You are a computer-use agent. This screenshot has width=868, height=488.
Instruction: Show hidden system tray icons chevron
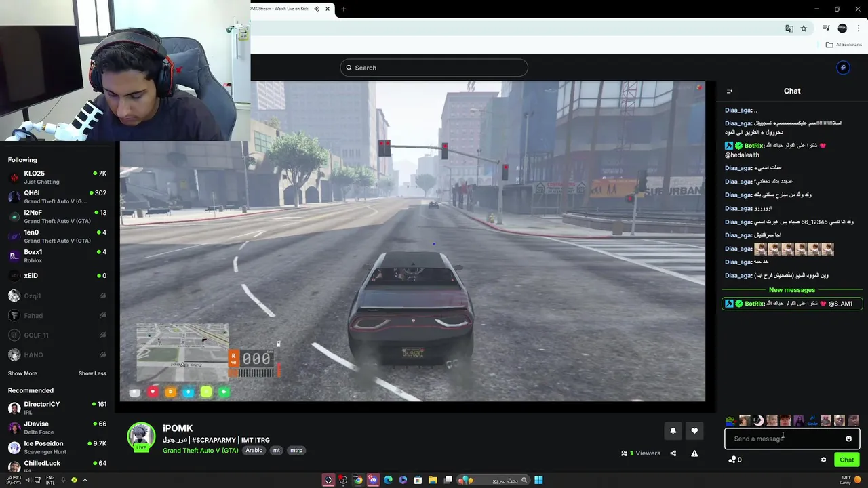click(x=85, y=480)
